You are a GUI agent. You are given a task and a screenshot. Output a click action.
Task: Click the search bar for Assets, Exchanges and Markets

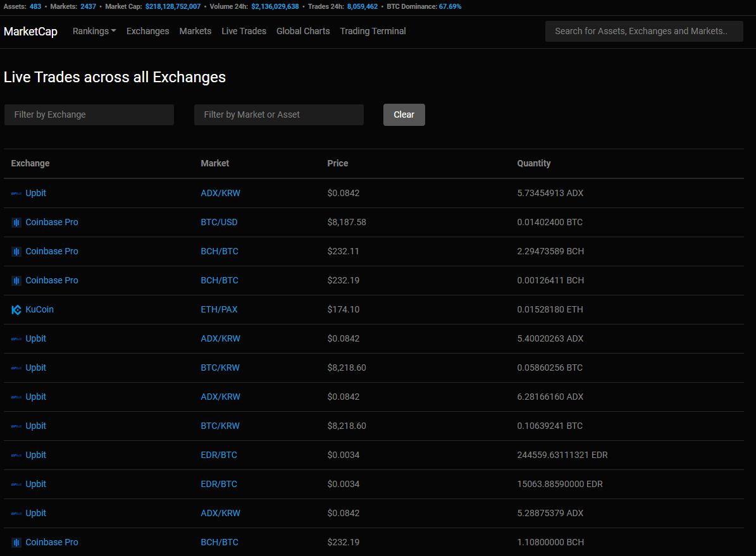644,31
